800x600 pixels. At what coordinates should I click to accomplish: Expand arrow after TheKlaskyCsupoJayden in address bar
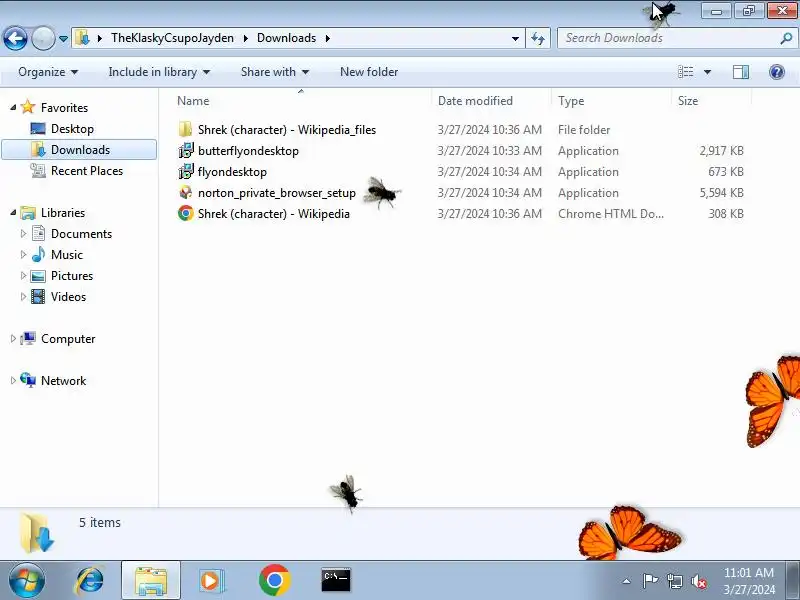tap(245, 38)
